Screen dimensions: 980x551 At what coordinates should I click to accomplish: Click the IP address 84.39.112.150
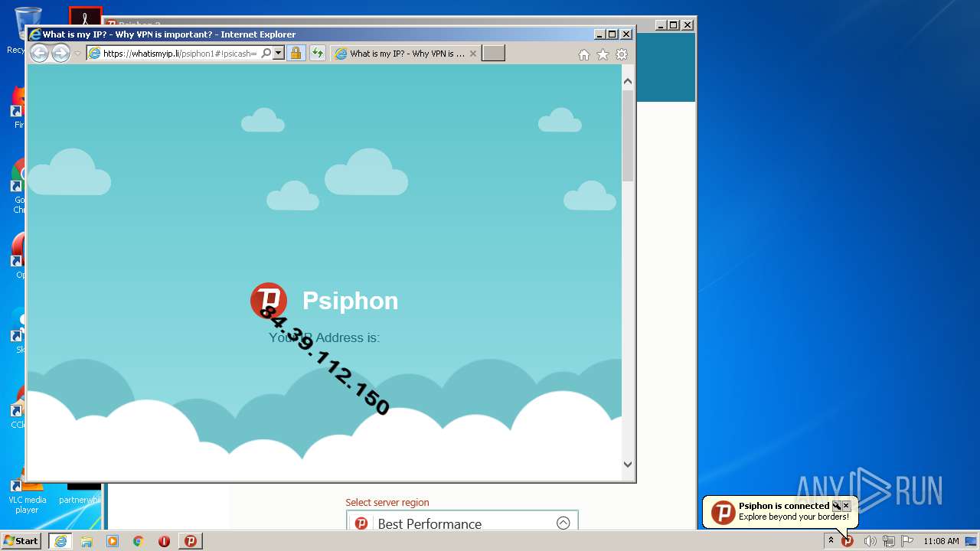click(x=325, y=360)
